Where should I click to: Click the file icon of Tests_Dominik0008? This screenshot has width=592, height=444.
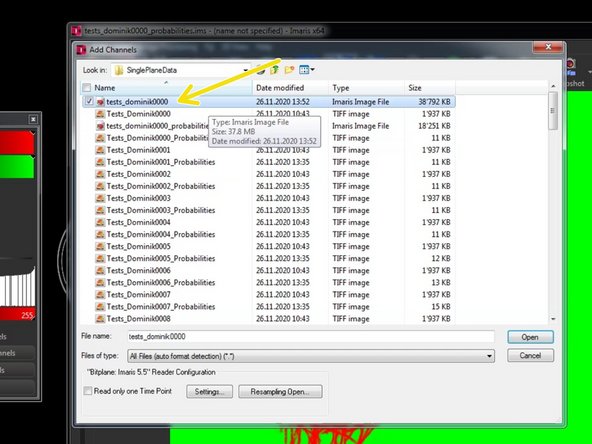[100, 319]
